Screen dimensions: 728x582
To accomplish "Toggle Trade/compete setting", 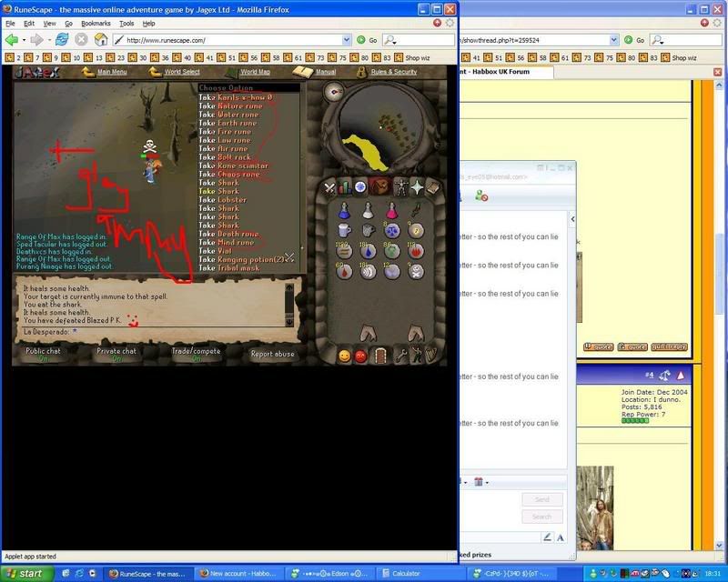I will [x=196, y=354].
